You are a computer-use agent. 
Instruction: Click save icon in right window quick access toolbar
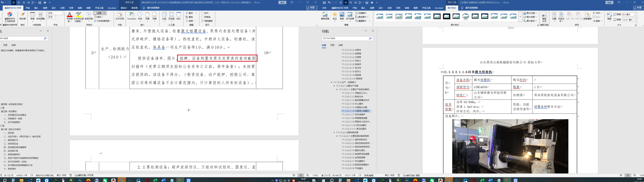324,3
